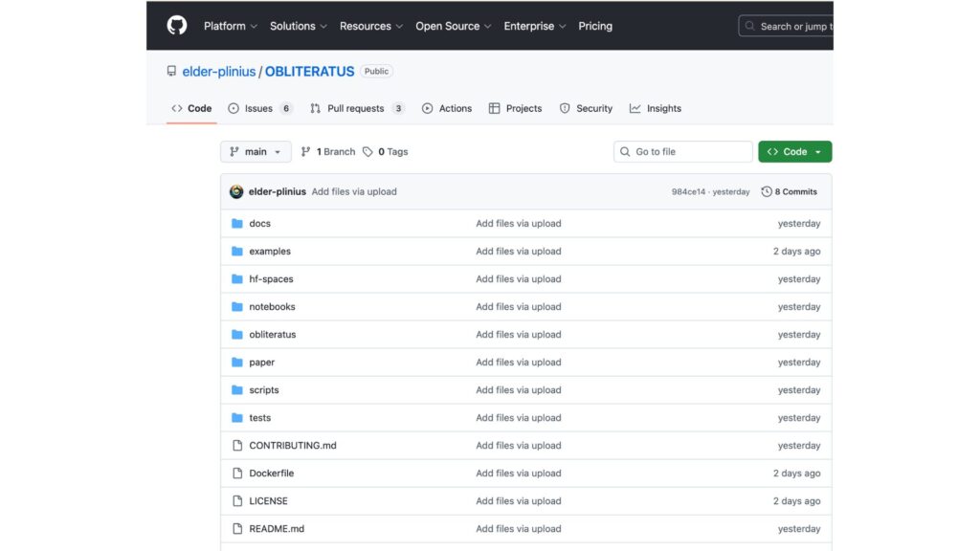
Task: Click the branch icon beside 1 Branch
Action: click(x=305, y=151)
